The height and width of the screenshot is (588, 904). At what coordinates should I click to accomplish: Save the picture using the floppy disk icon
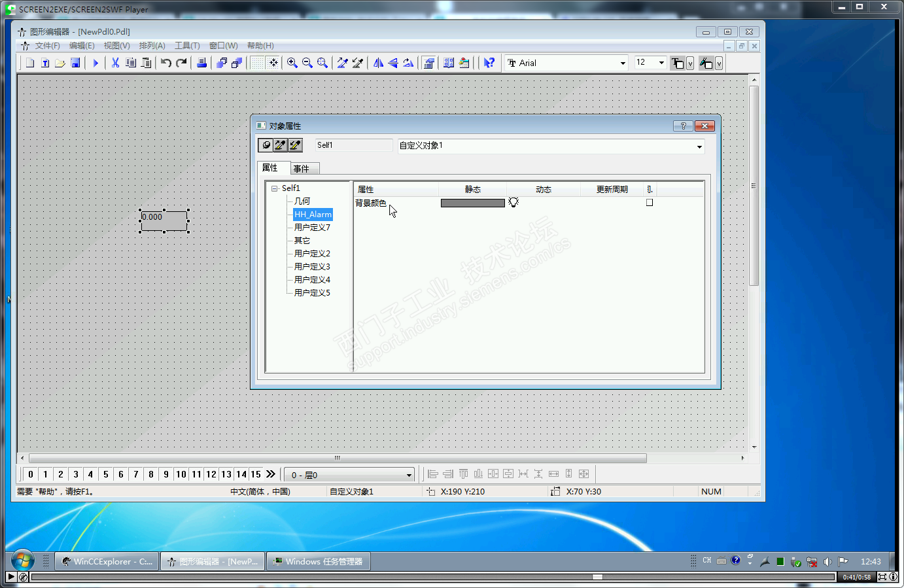[x=75, y=63]
